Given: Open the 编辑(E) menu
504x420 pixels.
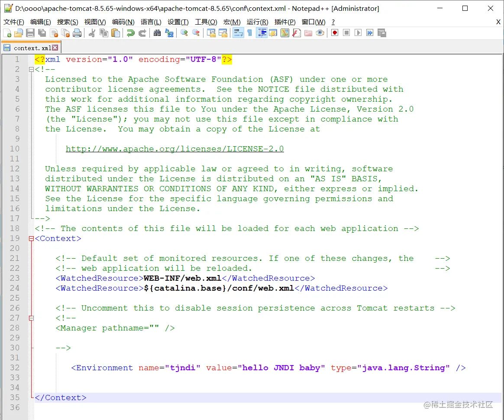Looking at the screenshot, I should click(41, 22).
